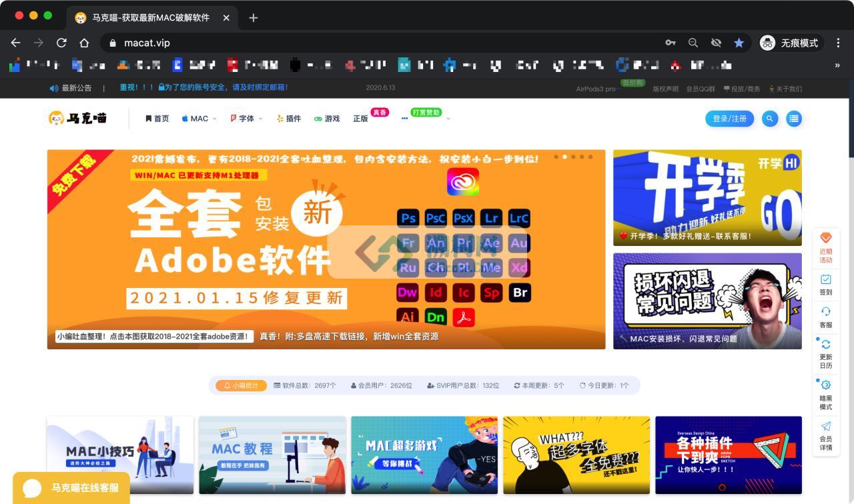Open the 开学季 promotional banner
This screenshot has width=854, height=504.
(x=707, y=197)
